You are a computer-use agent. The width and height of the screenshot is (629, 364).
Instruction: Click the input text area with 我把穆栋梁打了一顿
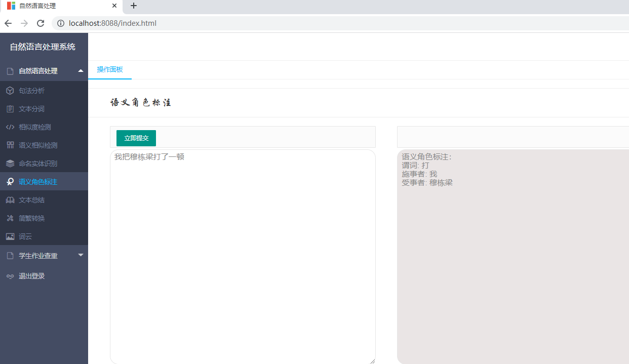(x=243, y=257)
